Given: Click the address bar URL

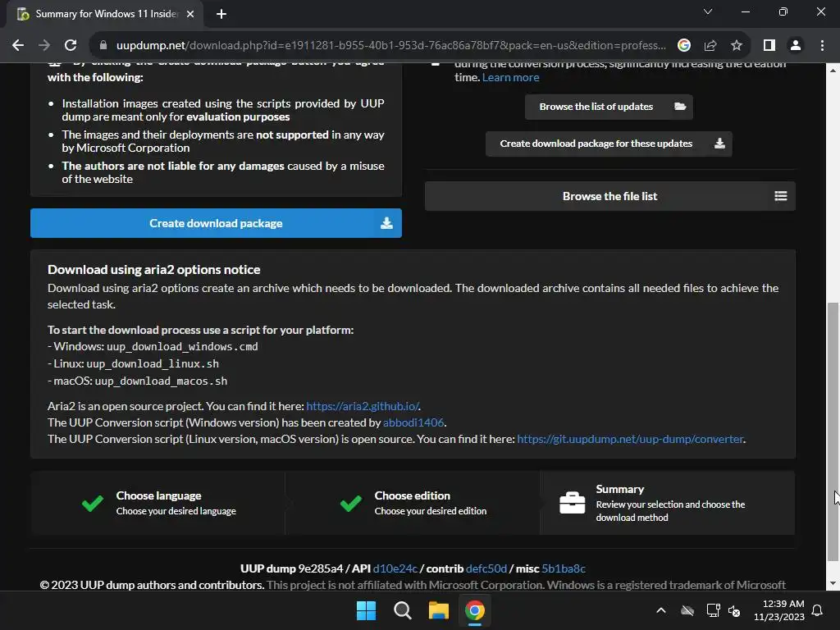Looking at the screenshot, I should (391, 46).
